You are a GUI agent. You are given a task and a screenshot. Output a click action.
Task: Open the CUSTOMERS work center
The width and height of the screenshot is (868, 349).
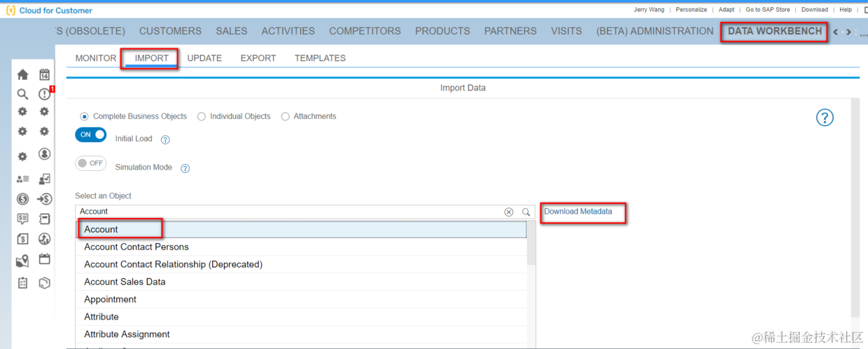[170, 31]
